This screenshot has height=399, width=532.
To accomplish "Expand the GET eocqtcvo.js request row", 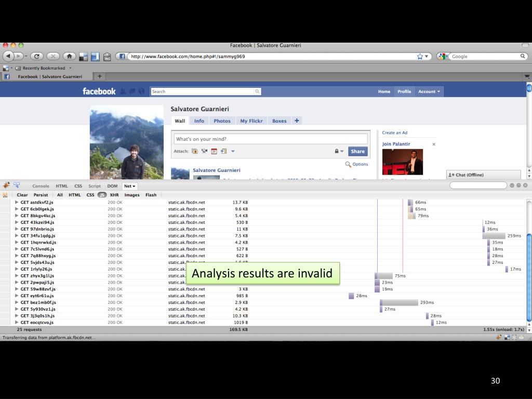I will (16, 322).
